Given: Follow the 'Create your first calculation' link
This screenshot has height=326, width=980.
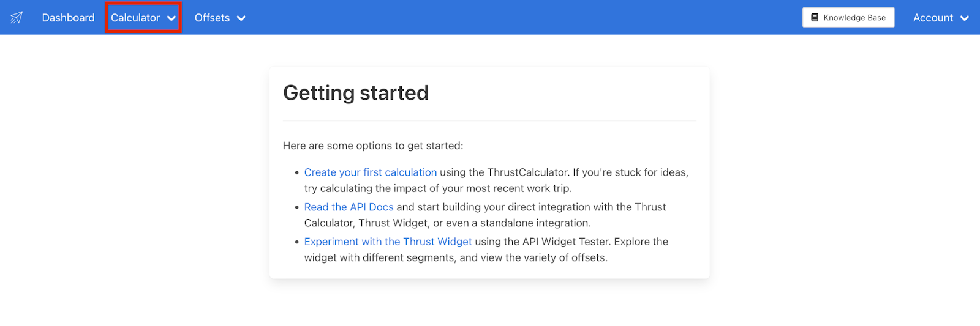Looking at the screenshot, I should coord(370,172).
